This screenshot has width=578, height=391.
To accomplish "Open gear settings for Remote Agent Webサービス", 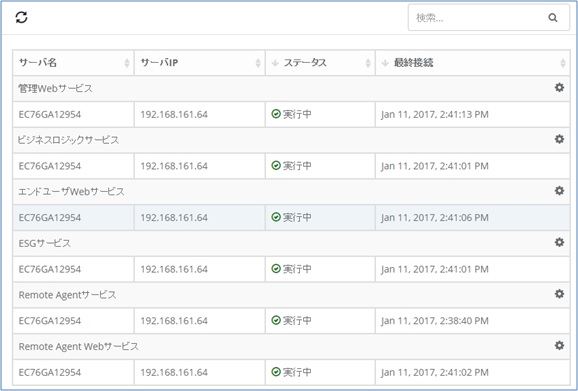I will [x=559, y=345].
